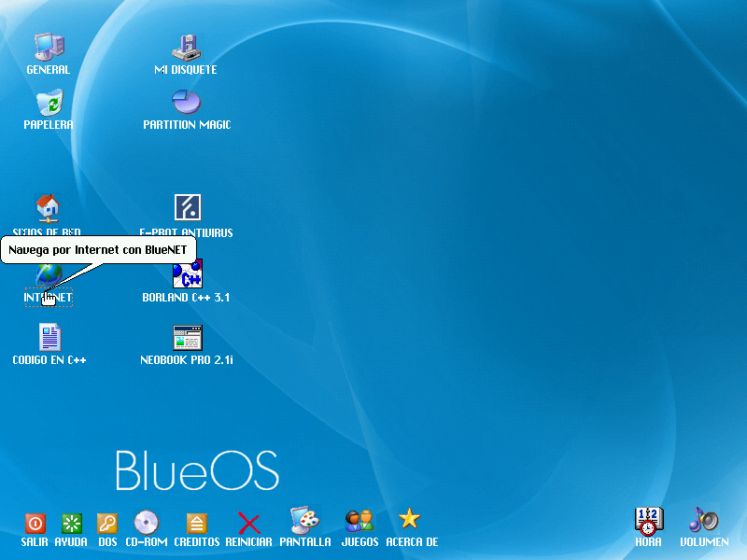Click the 'PANTALLA' text label
Image resolution: width=747 pixels, height=560 pixels.
coord(305,542)
